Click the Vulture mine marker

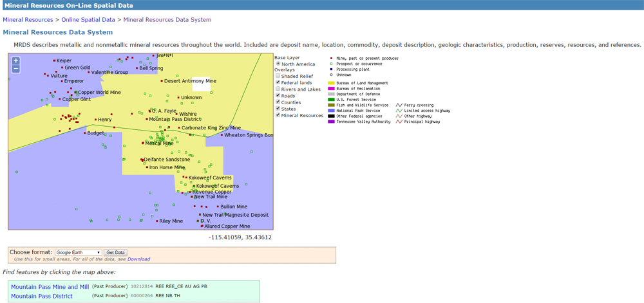point(48,76)
